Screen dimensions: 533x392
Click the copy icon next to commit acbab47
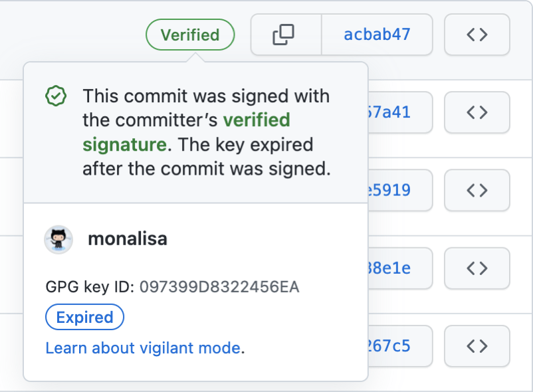[285, 35]
